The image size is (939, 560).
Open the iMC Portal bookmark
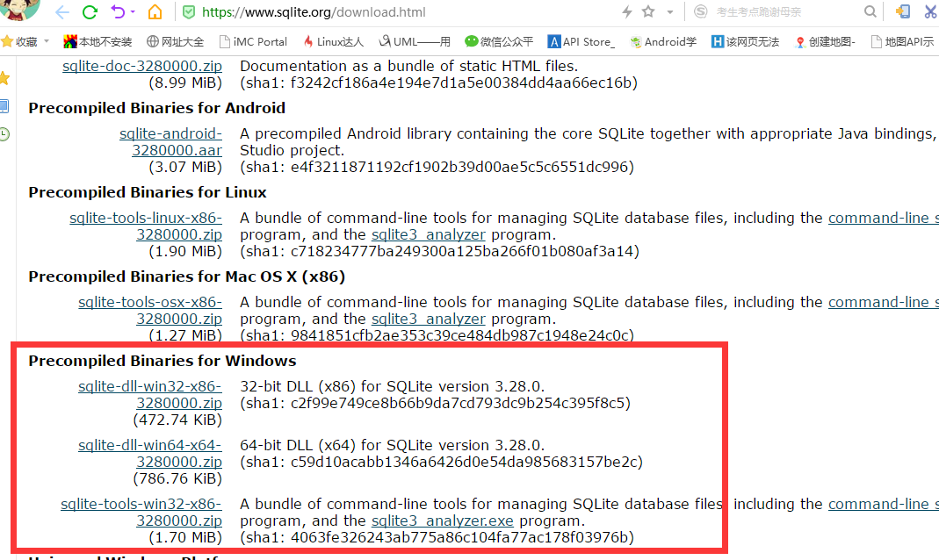coord(253,41)
